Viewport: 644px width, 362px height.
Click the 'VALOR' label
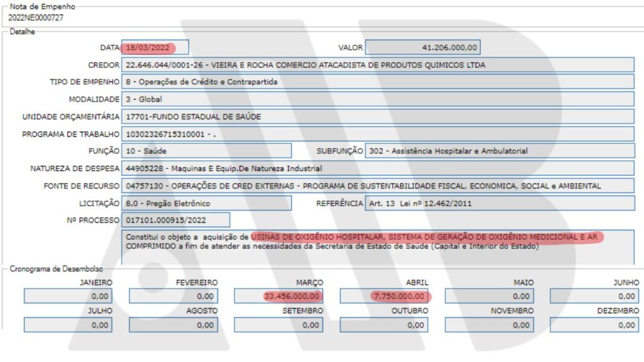click(350, 47)
